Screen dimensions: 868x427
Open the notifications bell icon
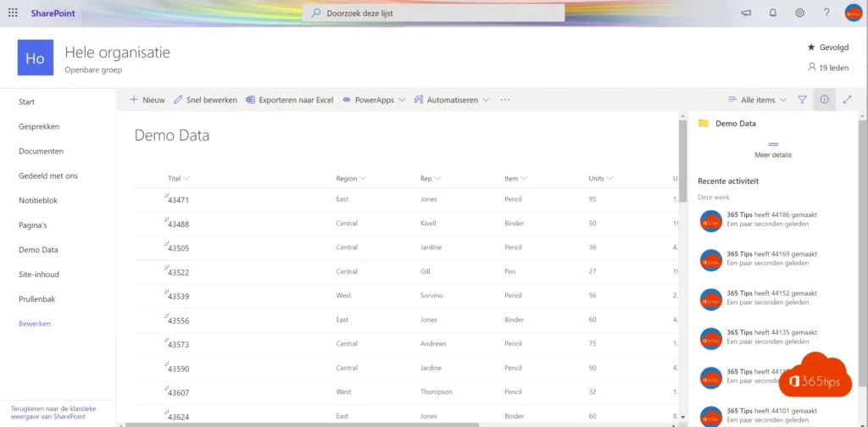(x=773, y=14)
